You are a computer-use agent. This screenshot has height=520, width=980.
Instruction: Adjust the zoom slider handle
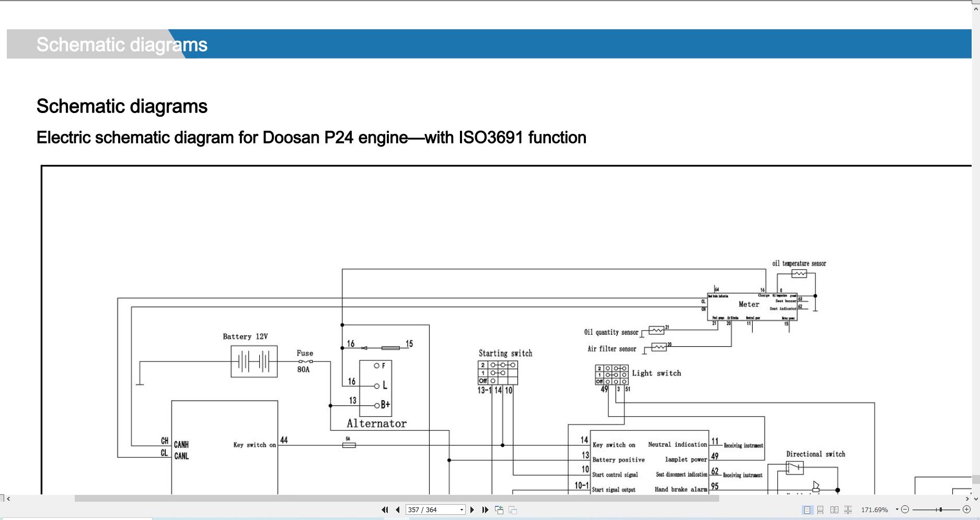pos(940,510)
